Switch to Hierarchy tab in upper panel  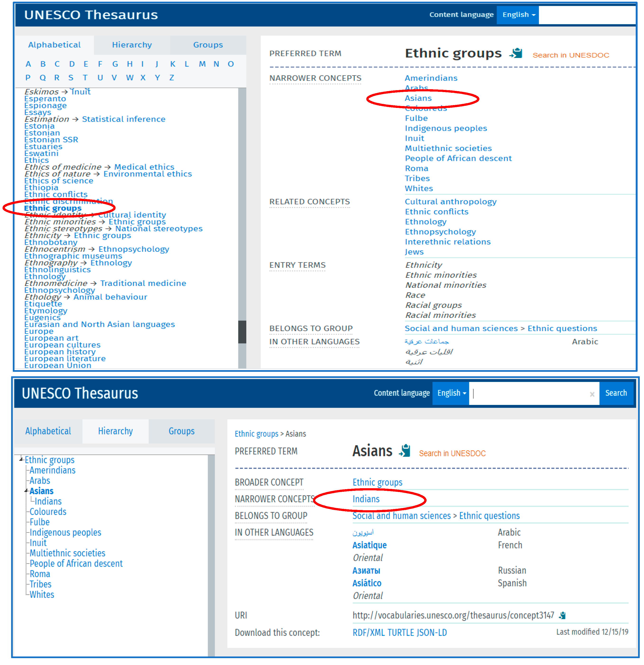click(x=132, y=45)
